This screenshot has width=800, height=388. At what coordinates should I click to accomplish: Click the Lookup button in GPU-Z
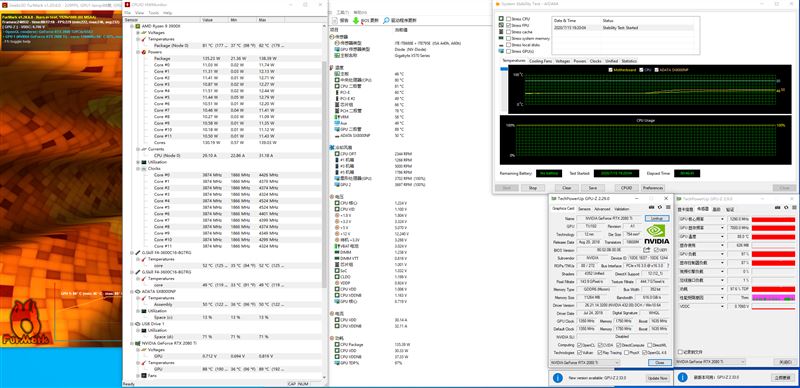(657, 219)
